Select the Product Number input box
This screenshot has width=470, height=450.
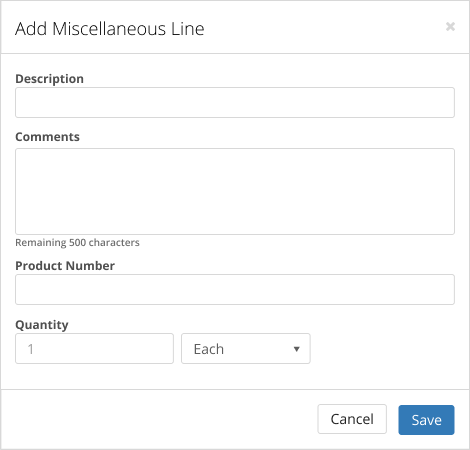pyautogui.click(x=235, y=289)
